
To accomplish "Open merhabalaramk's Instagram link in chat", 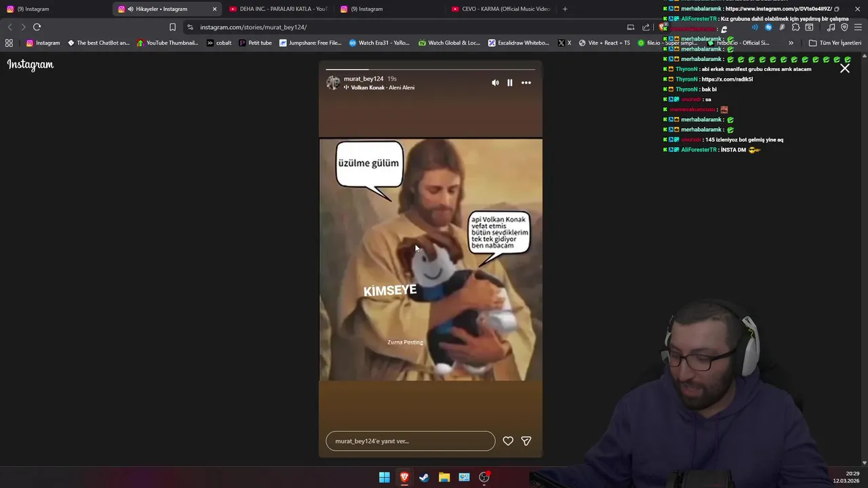I will (778, 9).
